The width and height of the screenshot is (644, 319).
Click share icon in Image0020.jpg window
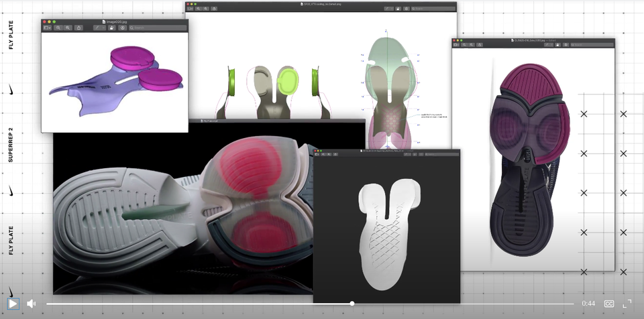pos(79,28)
